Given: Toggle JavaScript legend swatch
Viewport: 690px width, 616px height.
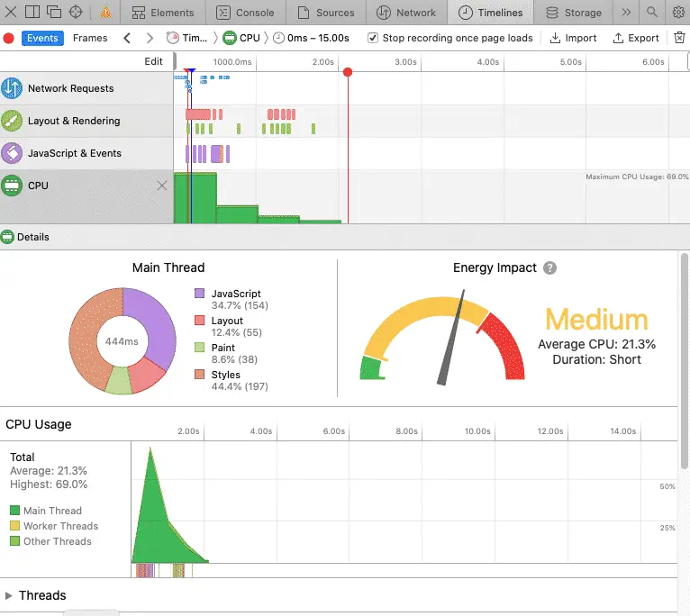Looking at the screenshot, I should (199, 294).
